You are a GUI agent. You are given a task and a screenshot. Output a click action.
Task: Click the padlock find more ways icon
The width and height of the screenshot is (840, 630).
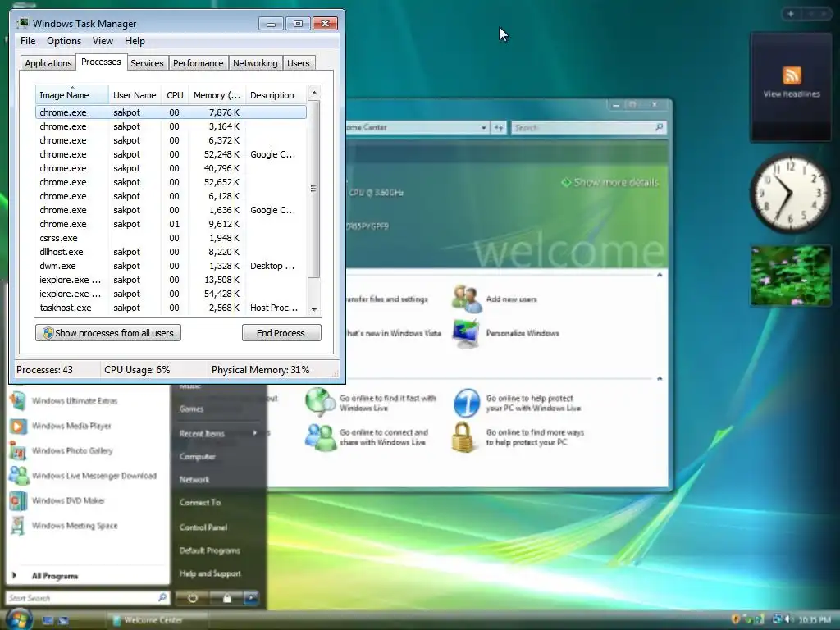[x=463, y=437]
